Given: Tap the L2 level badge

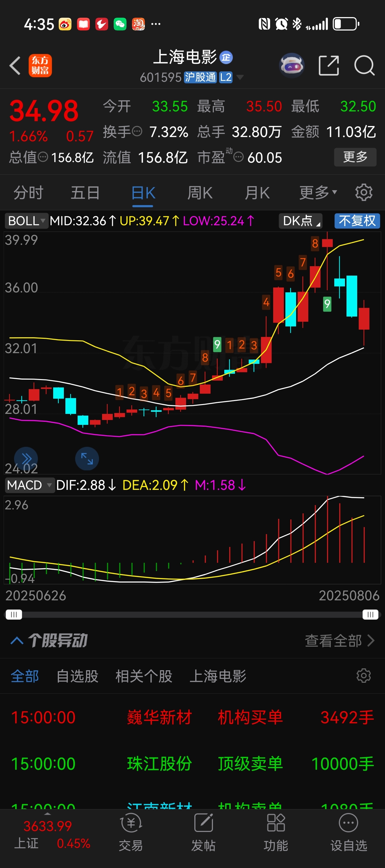Looking at the screenshot, I should (226, 78).
